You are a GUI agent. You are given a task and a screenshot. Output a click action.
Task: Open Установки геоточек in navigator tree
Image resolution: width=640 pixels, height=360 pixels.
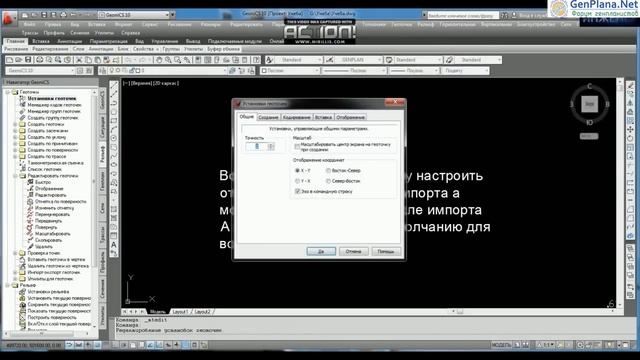pyautogui.click(x=51, y=98)
